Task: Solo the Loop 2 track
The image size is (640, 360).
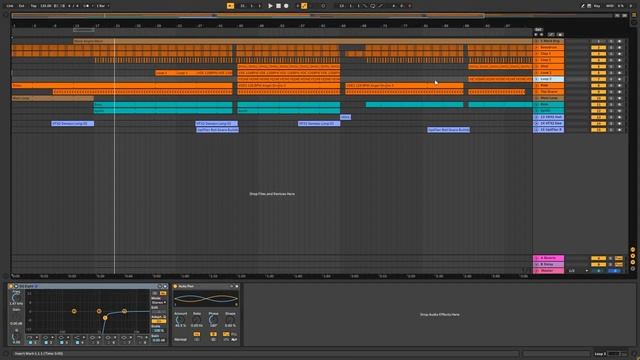Action: tap(611, 79)
